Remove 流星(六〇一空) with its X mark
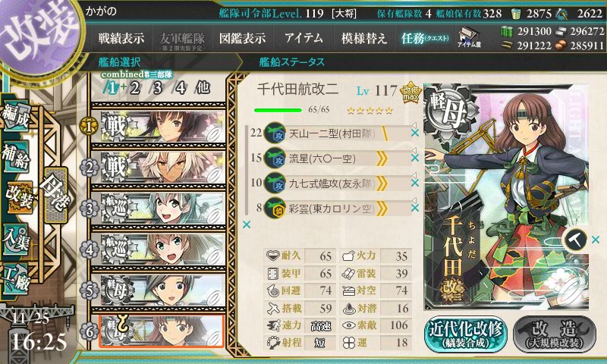The image size is (607, 364). (415, 158)
